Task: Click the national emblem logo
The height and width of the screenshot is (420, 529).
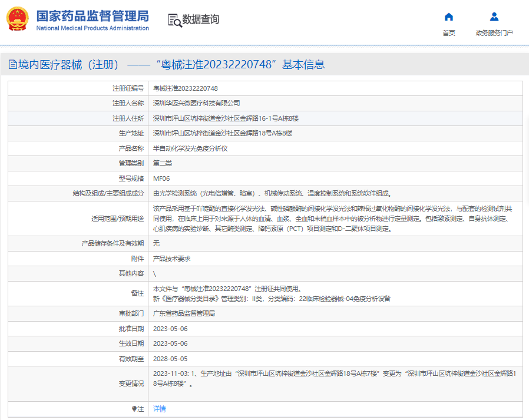Action: (x=18, y=18)
